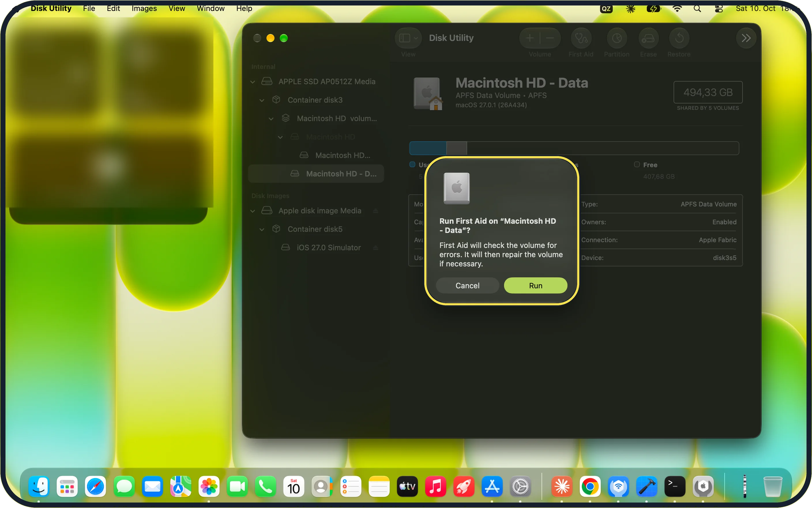This screenshot has height=508, width=812.
Task: Click the Restore toolbar icon
Action: pyautogui.click(x=679, y=38)
